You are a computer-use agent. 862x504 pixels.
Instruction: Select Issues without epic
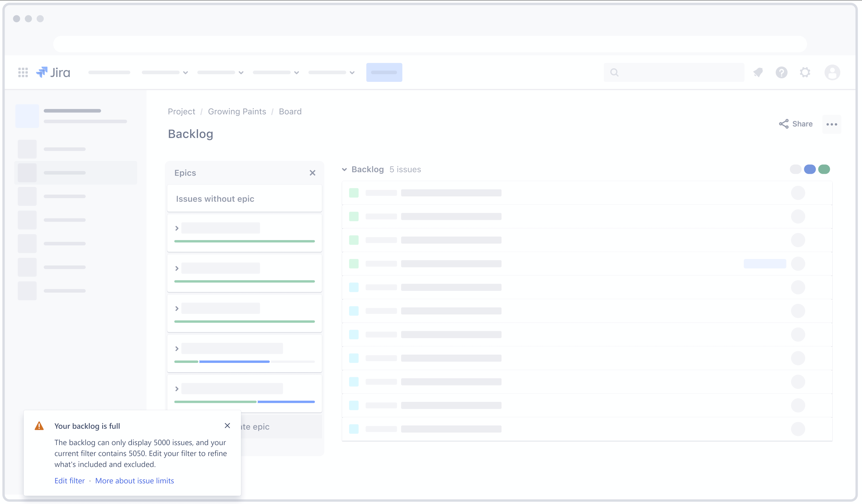click(x=245, y=199)
